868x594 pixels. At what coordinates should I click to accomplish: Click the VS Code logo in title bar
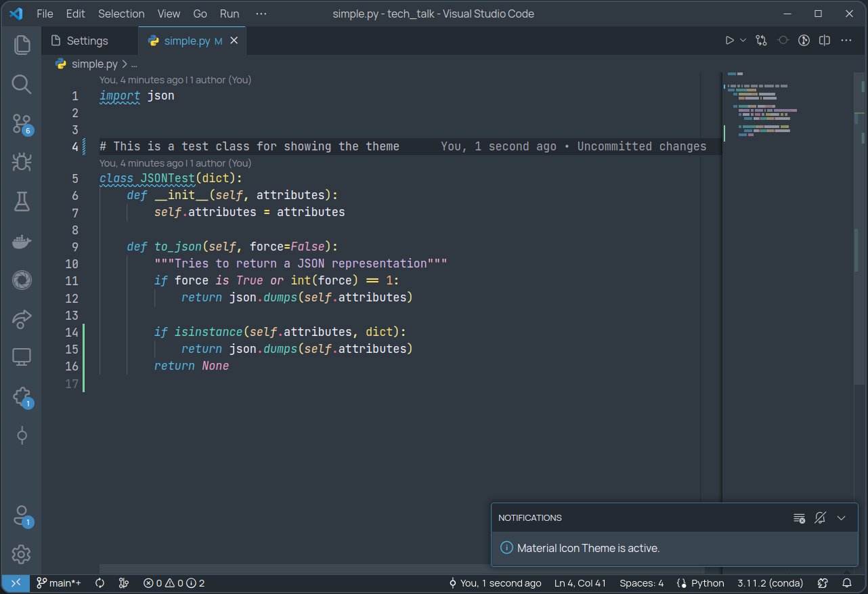tap(16, 14)
